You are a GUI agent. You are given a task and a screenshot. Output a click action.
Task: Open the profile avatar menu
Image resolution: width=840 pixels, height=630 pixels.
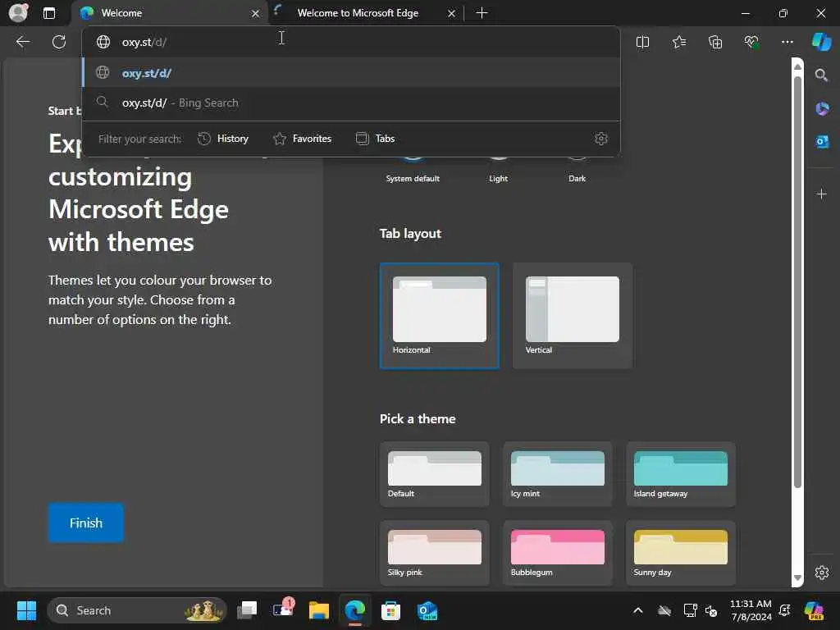pyautogui.click(x=18, y=13)
